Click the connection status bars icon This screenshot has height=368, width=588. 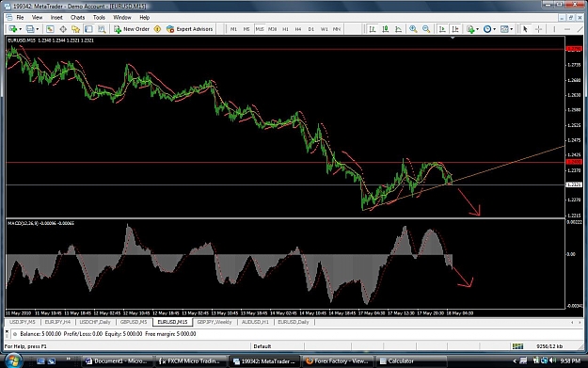pyautogui.click(x=517, y=345)
